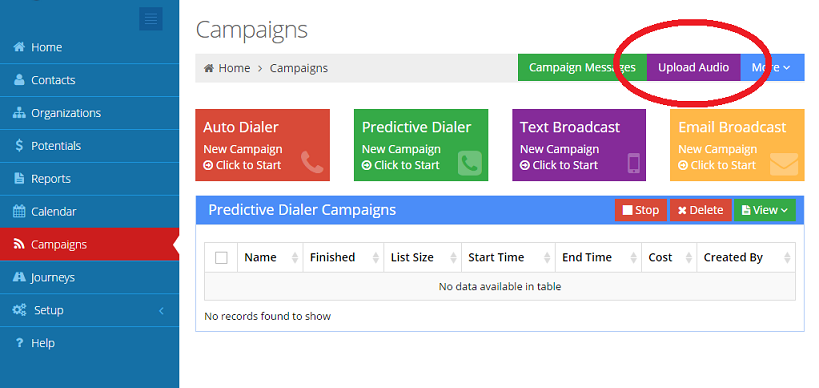Start a new Predictive Dialer campaign

(421, 145)
